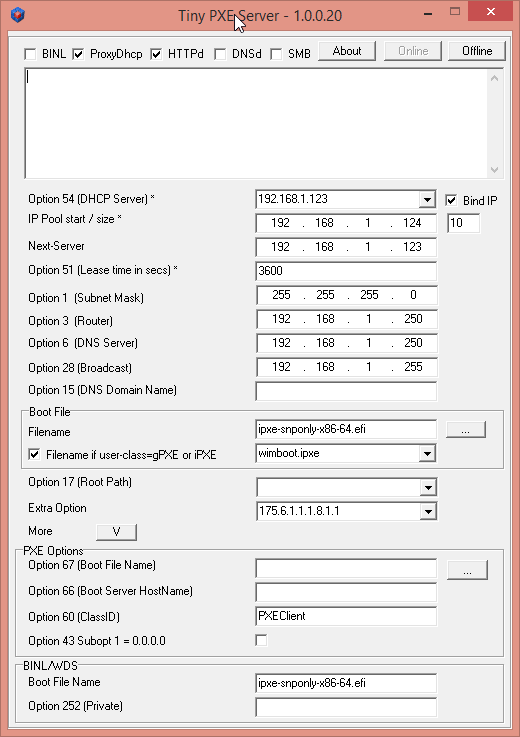
Task: Click the Offline button
Action: [477, 51]
